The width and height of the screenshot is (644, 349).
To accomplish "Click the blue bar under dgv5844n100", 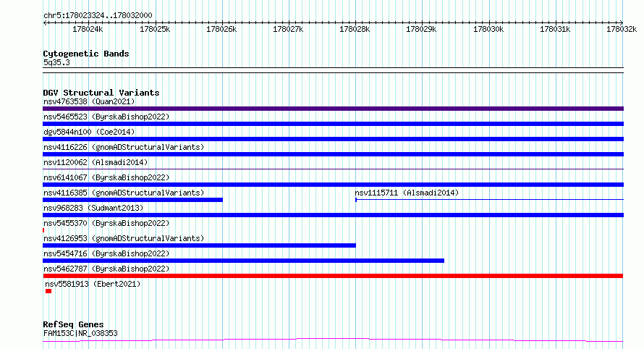I will click(x=333, y=139).
